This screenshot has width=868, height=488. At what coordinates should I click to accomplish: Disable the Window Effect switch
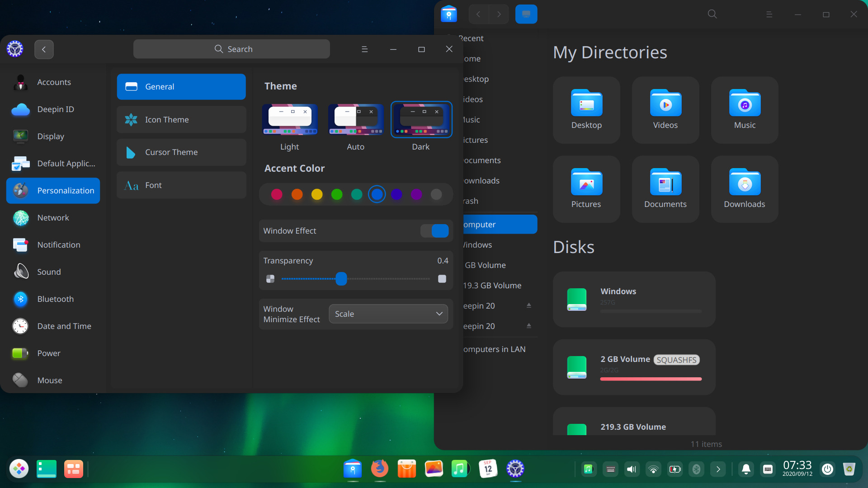click(434, 230)
